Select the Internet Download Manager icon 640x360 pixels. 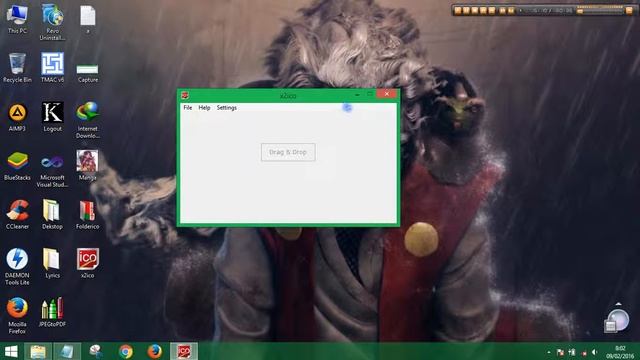click(x=88, y=120)
